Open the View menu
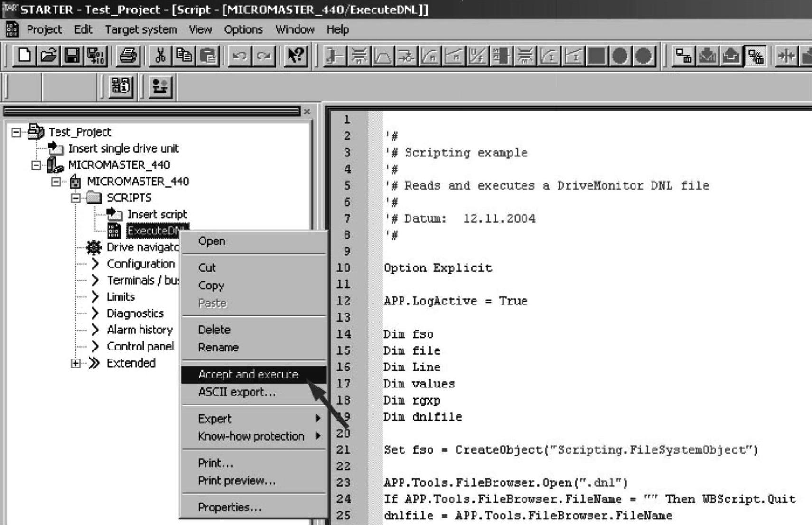 click(200, 30)
